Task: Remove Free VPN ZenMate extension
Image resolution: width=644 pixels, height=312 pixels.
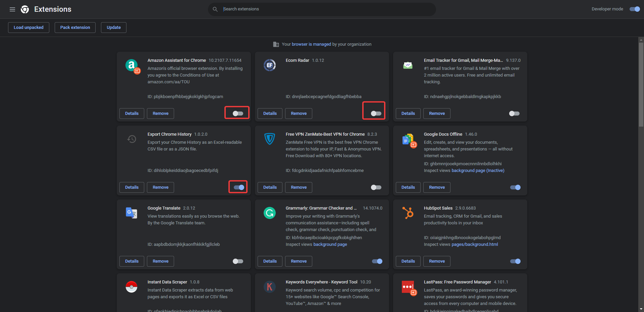Action: coord(299,187)
